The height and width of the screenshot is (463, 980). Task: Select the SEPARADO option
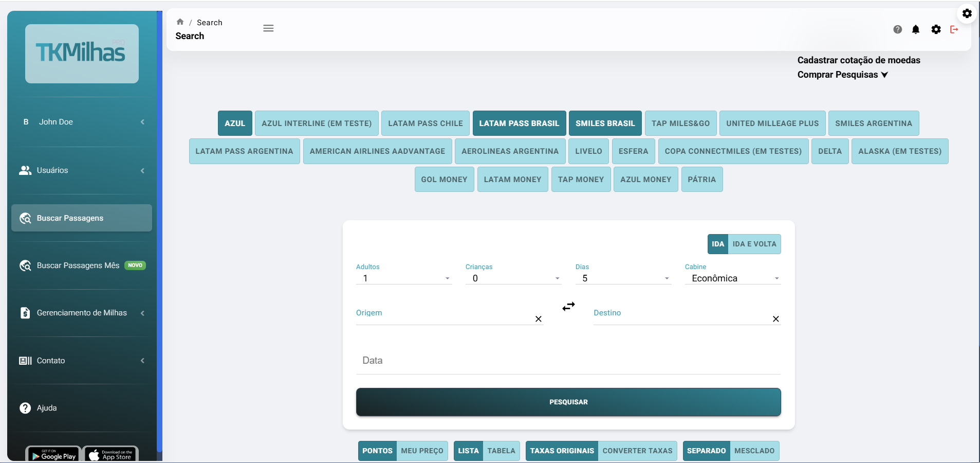point(706,451)
